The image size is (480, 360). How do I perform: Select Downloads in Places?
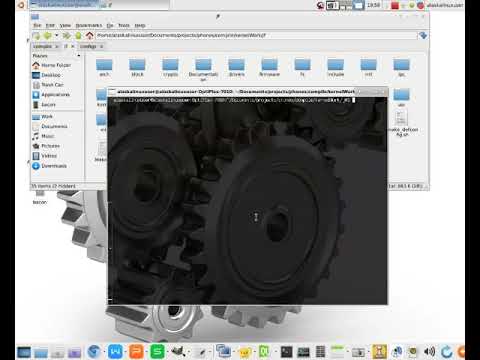pyautogui.click(x=49, y=166)
